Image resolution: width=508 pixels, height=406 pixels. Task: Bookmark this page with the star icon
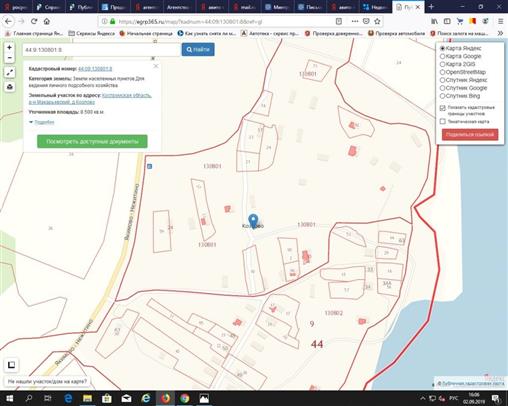377,21
